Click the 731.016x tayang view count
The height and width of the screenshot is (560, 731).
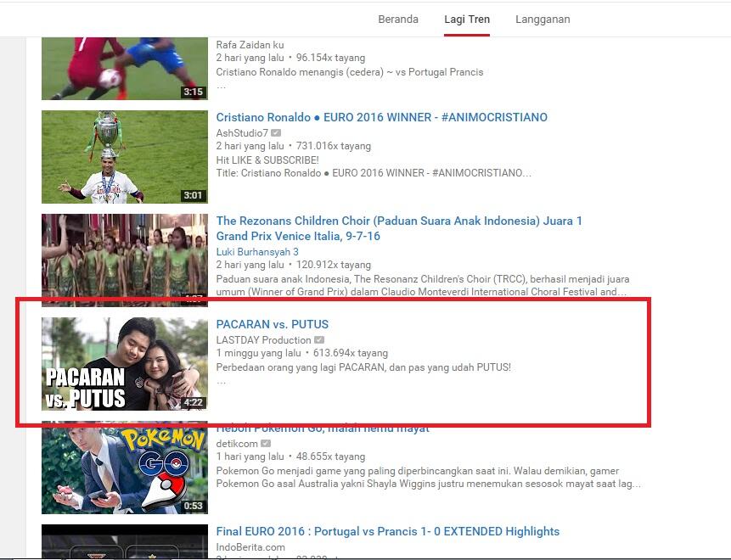point(334,146)
